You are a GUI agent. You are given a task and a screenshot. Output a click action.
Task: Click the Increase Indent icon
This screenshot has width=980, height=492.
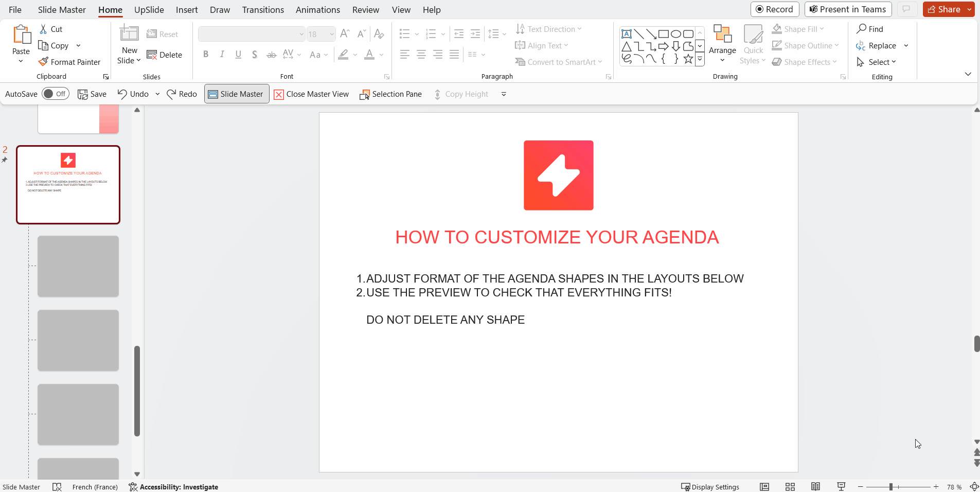coord(475,34)
